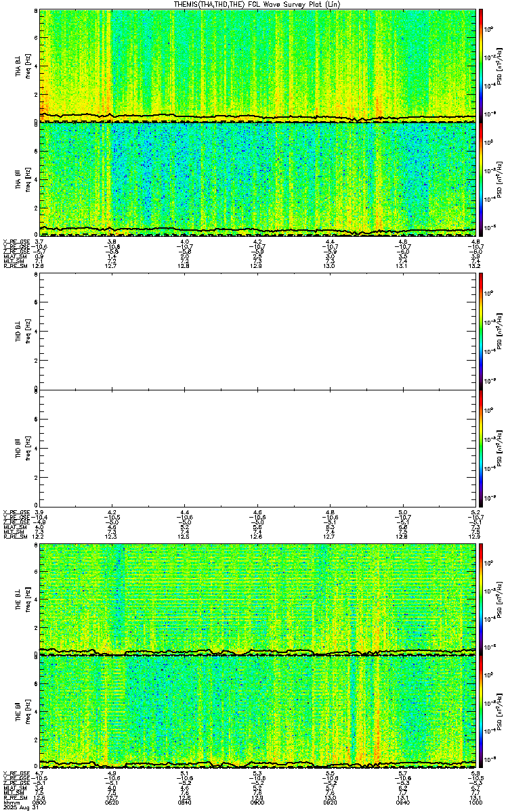Click the empty THD B-parallel panel
Viewport: 508px width, 812px height.
258,446
